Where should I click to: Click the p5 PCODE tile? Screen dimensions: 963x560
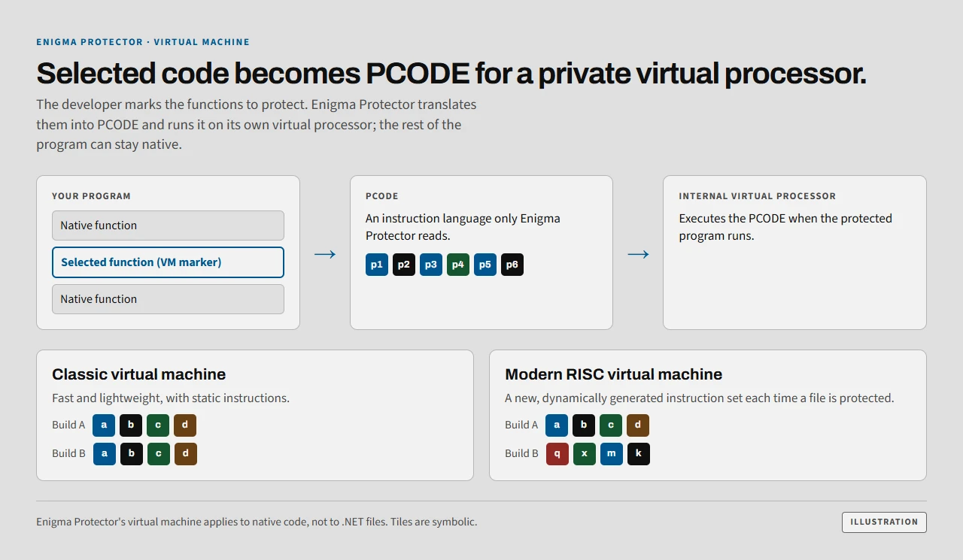point(485,265)
